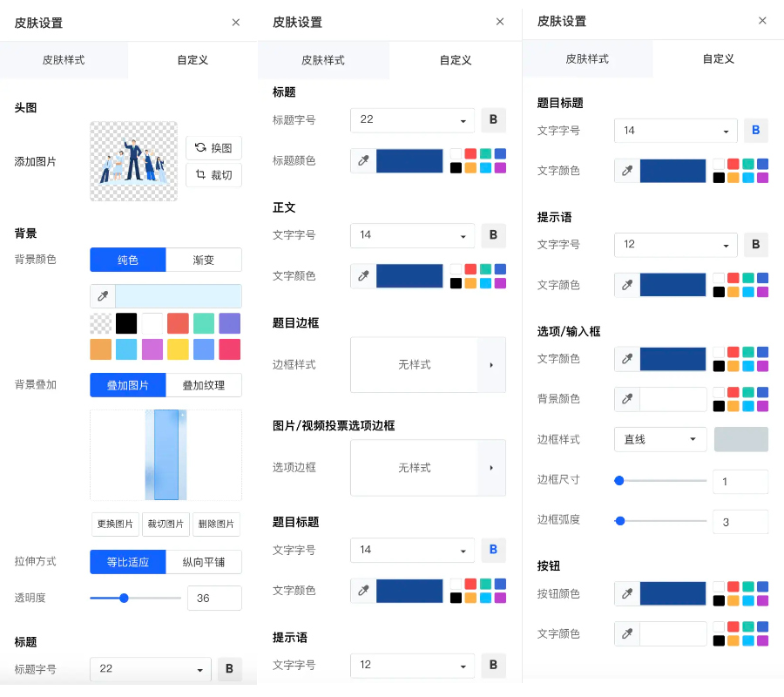784x697 pixels.
Task: Click the 更换图片 button
Action: coord(115,524)
